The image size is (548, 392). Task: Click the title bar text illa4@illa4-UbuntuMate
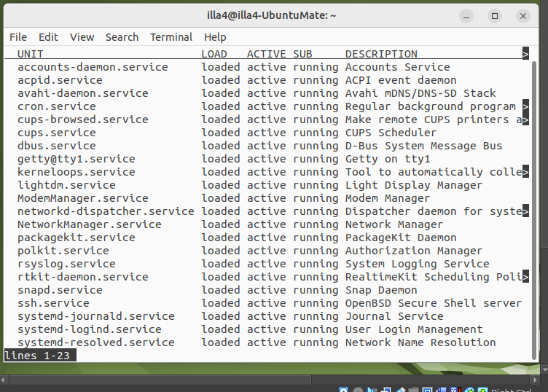pos(271,15)
